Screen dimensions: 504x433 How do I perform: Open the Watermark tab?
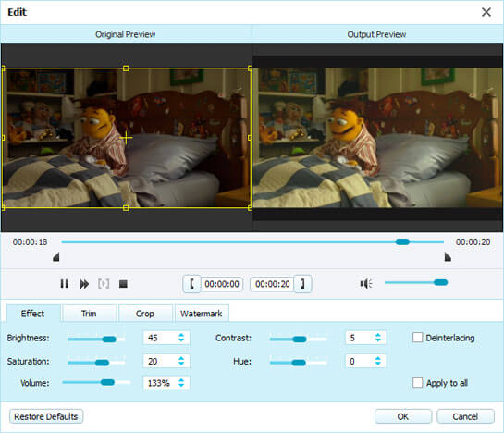(x=202, y=314)
